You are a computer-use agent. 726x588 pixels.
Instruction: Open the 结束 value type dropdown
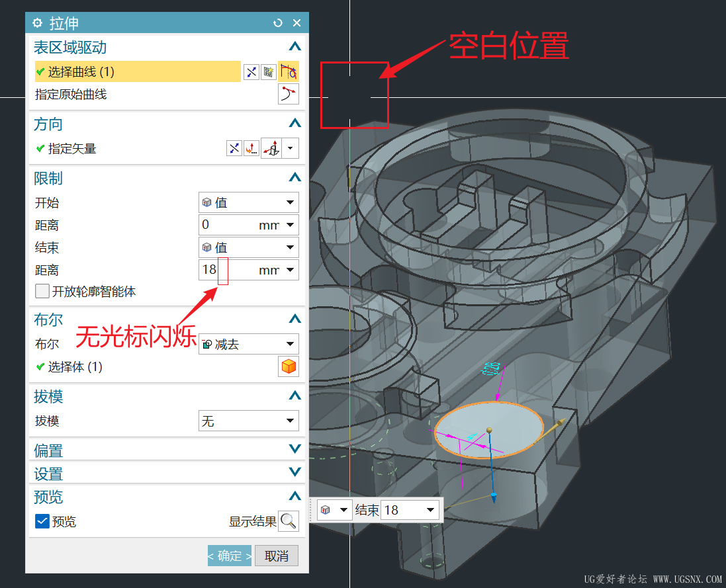(249, 247)
